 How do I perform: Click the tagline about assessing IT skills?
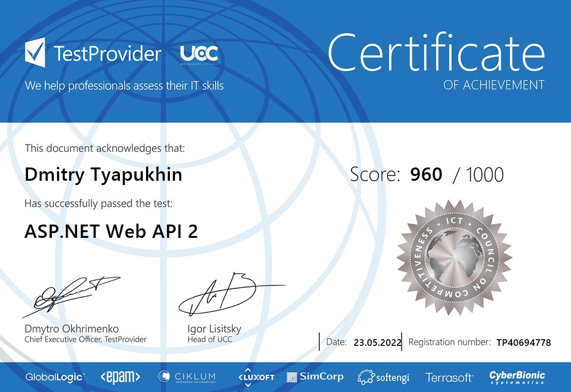124,86
